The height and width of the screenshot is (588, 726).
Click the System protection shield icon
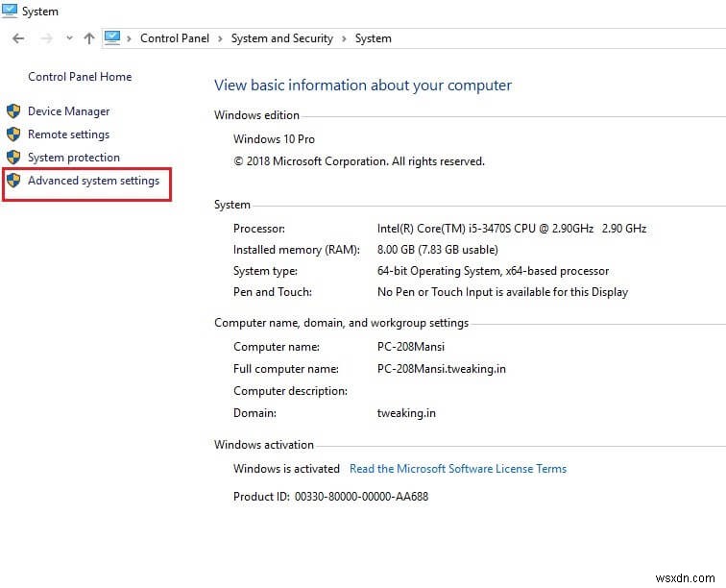13,157
